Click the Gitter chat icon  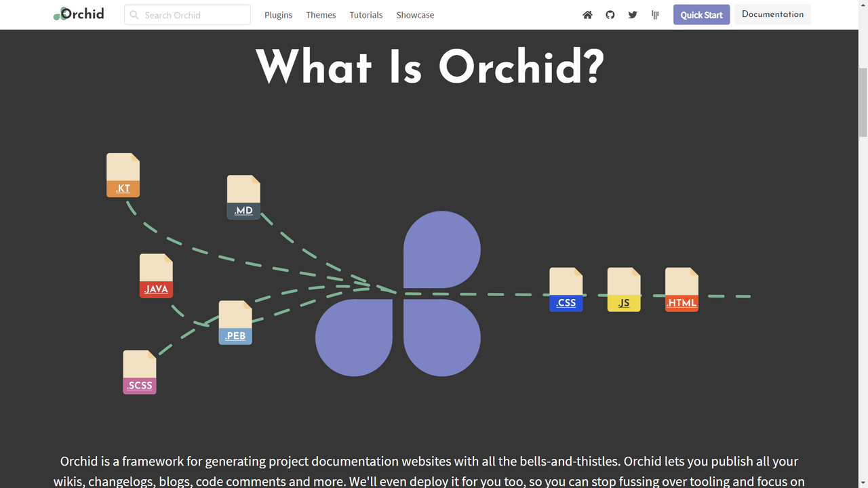(655, 15)
